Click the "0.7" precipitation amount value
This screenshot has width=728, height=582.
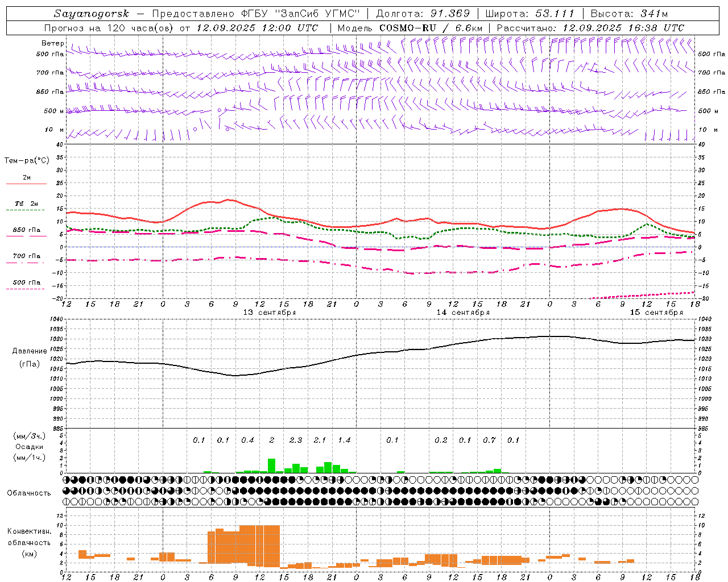point(489,440)
